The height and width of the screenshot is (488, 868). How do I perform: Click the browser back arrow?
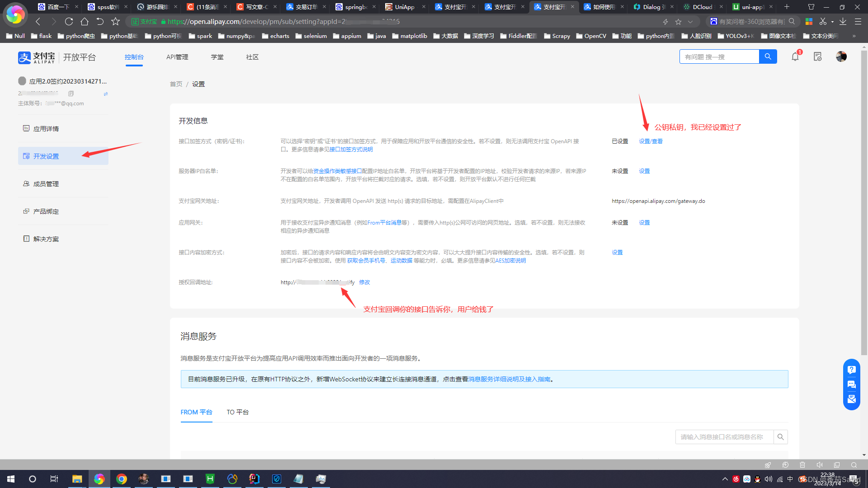coord(38,21)
